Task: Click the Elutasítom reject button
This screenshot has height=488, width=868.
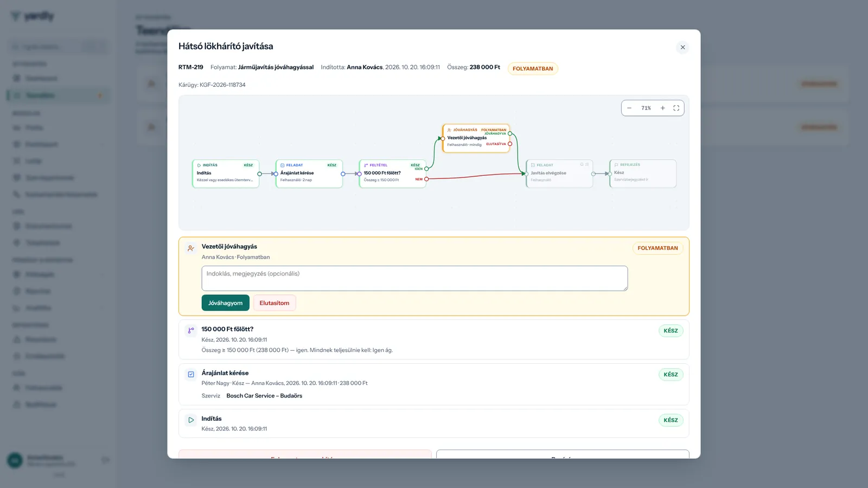Action: [275, 303]
